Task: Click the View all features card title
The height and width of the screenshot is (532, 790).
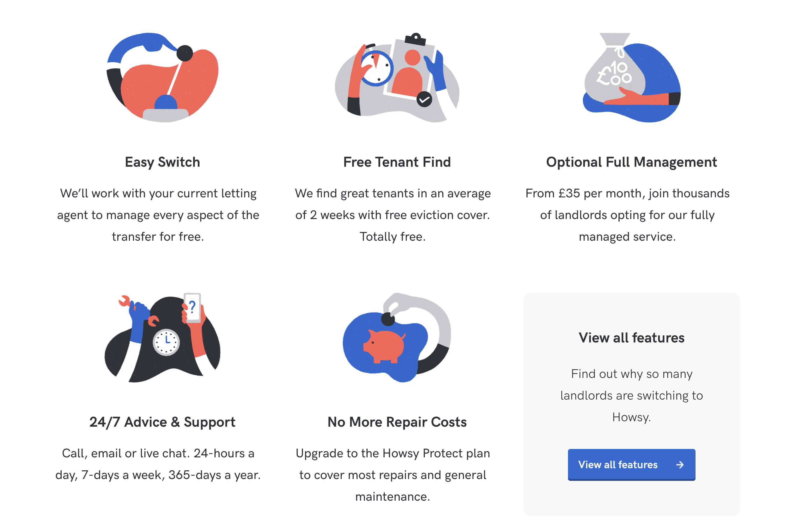Action: click(631, 338)
